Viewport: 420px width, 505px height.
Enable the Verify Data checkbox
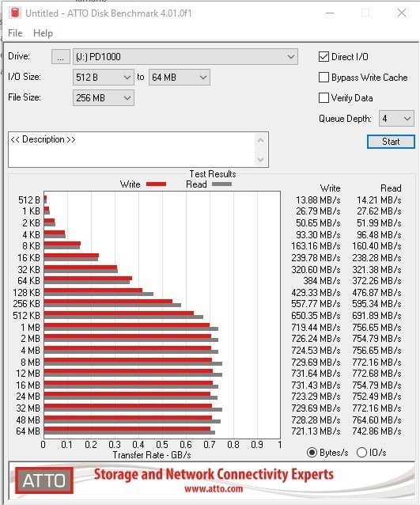click(324, 97)
